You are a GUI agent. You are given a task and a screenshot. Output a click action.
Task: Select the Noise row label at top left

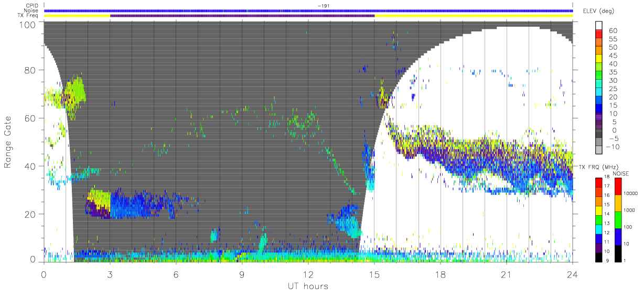coord(30,10)
